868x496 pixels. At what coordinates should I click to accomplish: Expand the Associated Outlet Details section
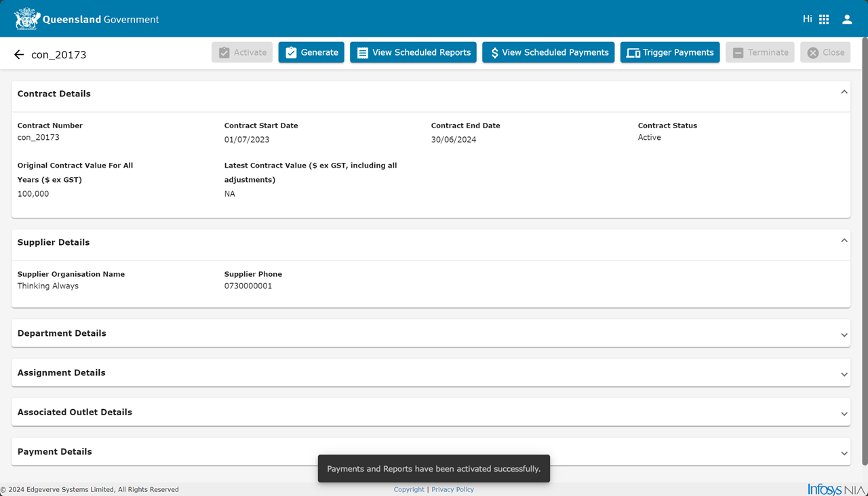tap(844, 413)
